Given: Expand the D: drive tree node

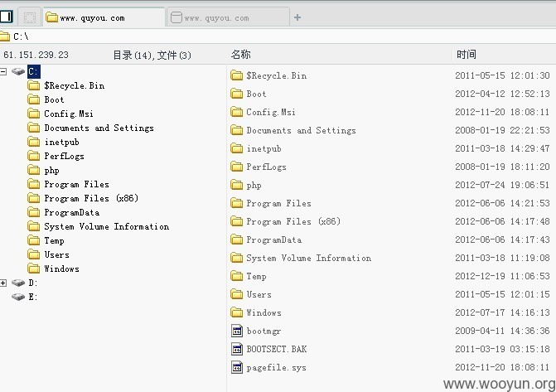Looking at the screenshot, I should (x=3, y=283).
